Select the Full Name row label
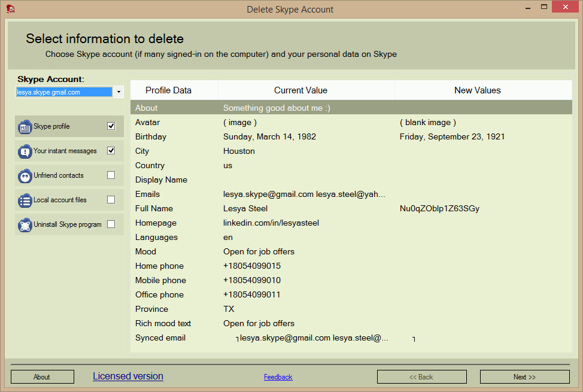This screenshot has width=583, height=392. [x=154, y=209]
